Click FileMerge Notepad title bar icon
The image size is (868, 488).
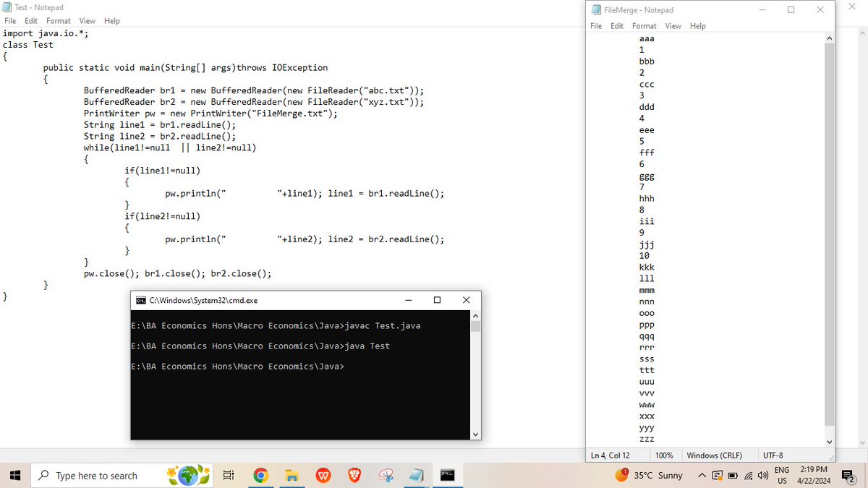click(596, 10)
